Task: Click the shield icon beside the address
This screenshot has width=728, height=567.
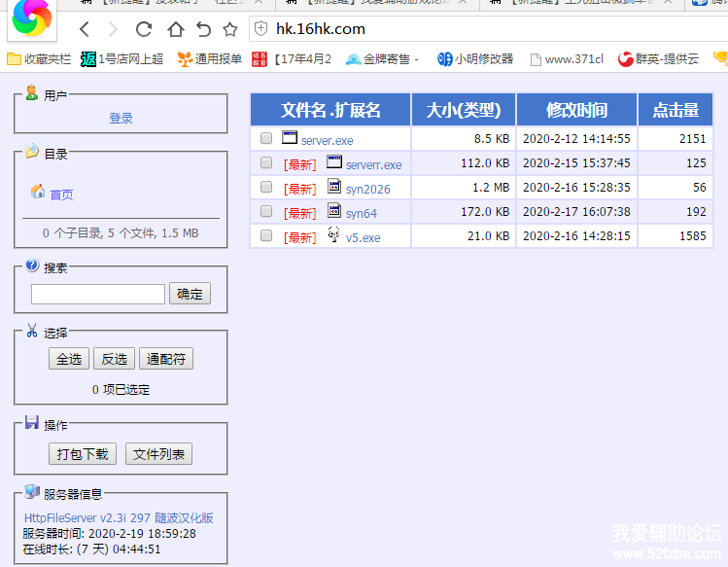Action: 260,29
